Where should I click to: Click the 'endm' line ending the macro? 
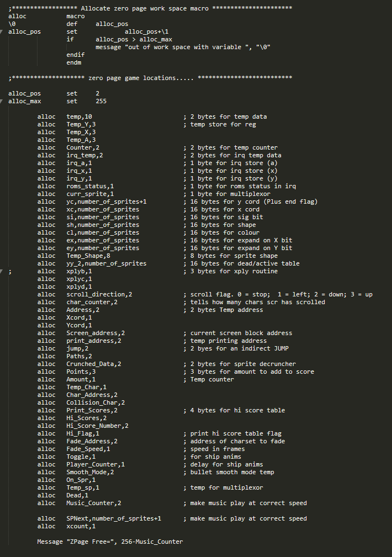coord(74,63)
